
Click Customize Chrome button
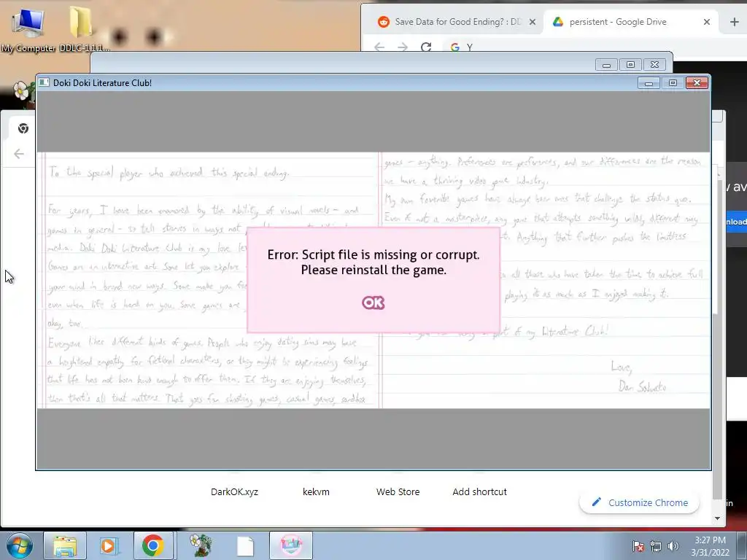pyautogui.click(x=639, y=502)
